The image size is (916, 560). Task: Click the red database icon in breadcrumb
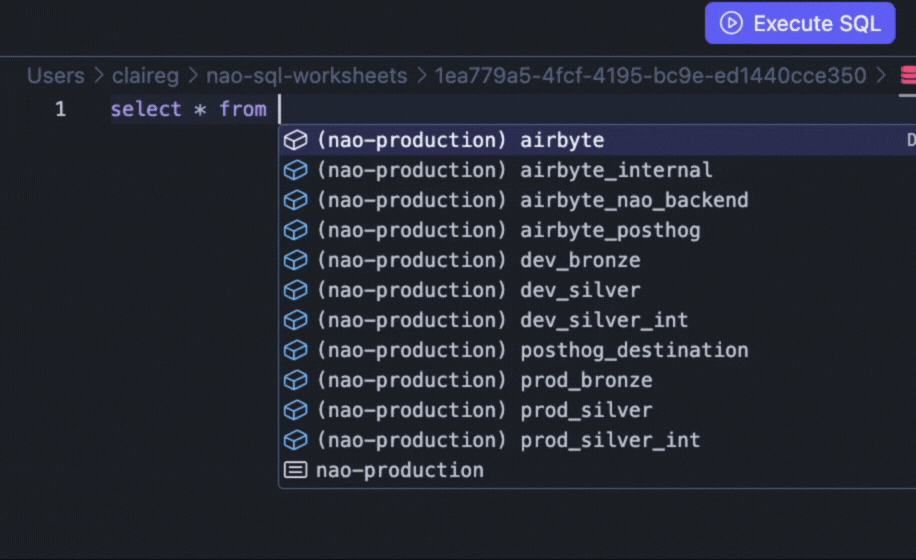908,75
